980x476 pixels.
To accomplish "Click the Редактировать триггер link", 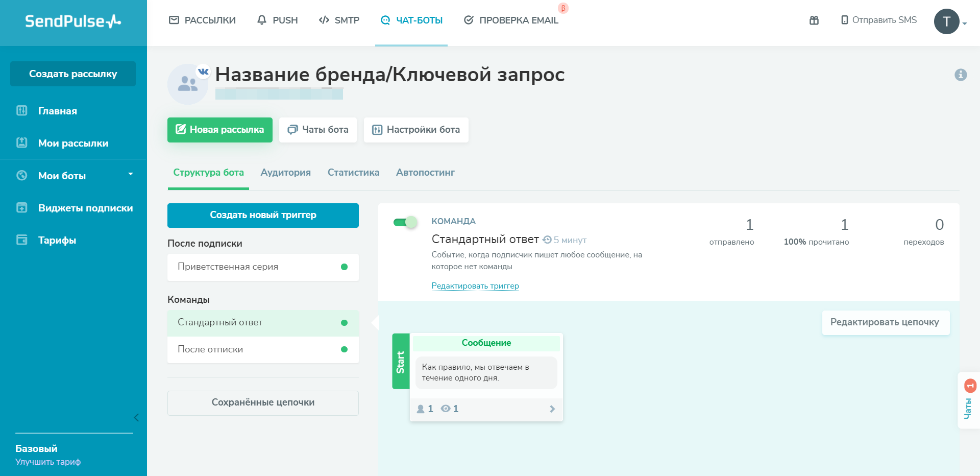I will [475, 286].
